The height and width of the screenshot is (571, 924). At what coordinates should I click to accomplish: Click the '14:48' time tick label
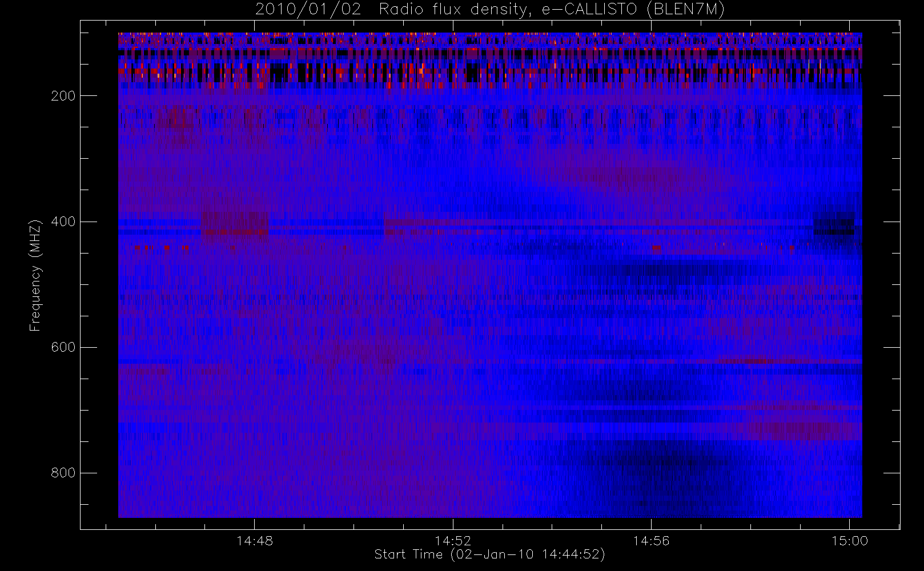tap(255, 541)
